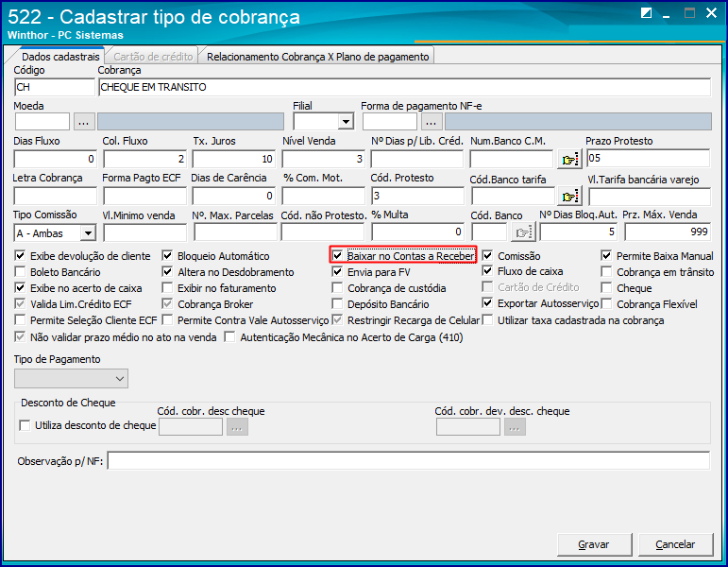Click the Cobrança name field

[404, 87]
